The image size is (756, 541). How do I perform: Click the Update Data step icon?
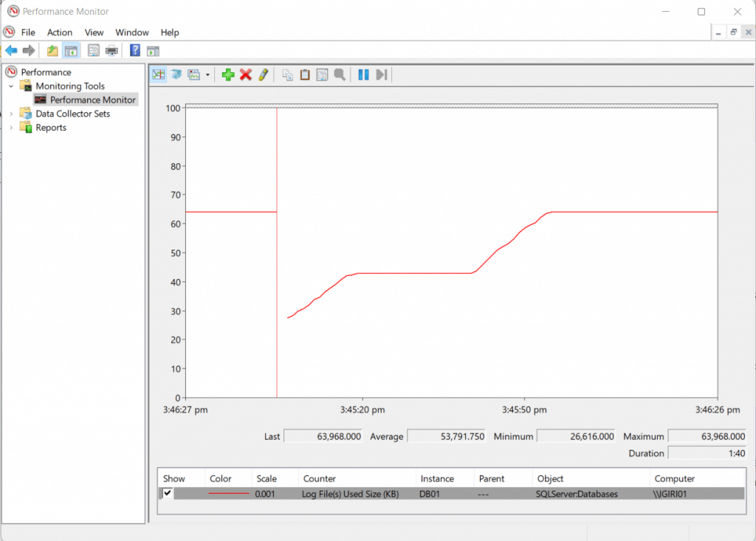click(x=382, y=75)
